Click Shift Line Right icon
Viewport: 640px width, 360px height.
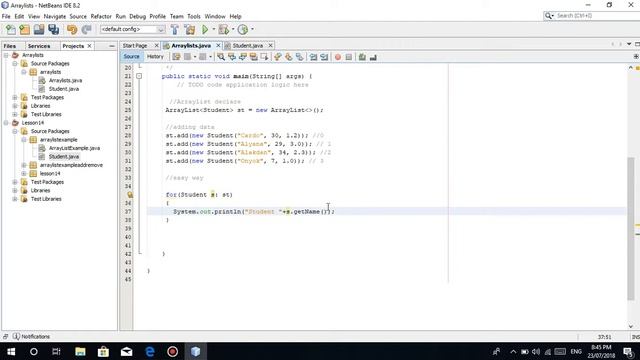click(x=324, y=57)
